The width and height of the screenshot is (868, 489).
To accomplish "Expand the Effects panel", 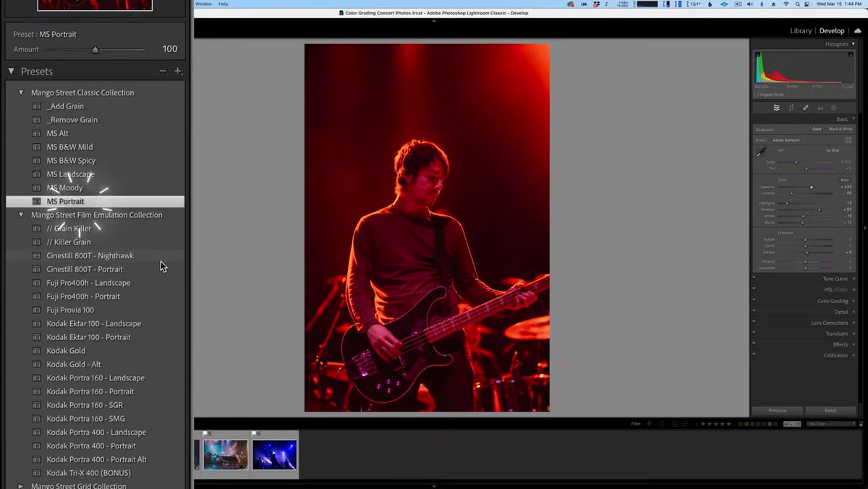I will pyautogui.click(x=853, y=344).
